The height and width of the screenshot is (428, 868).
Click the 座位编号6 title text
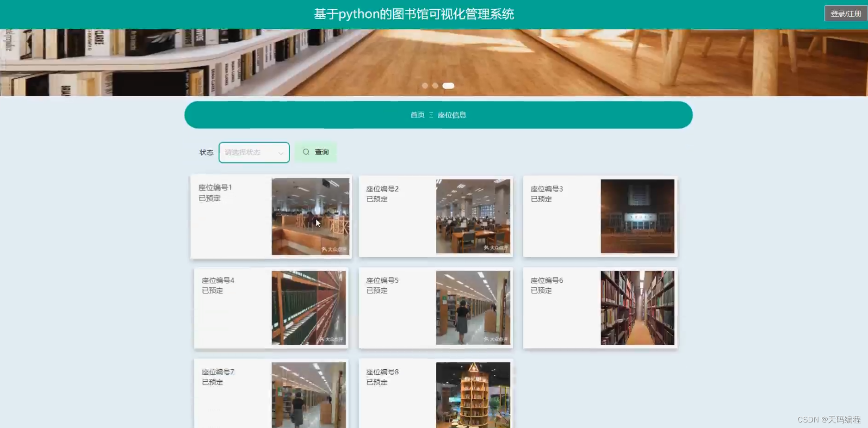coord(546,280)
